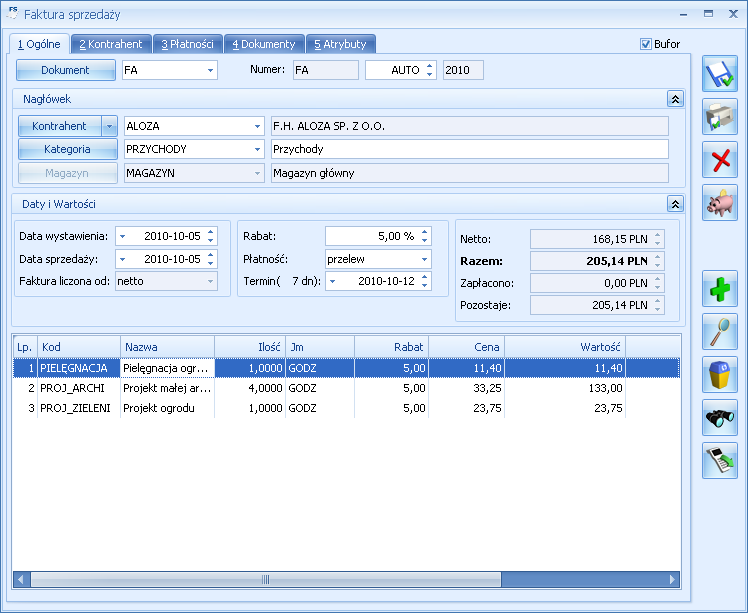Screen dimensions: 748x613
Task: Switch to the 3 Płatności tab
Action: 187,44
